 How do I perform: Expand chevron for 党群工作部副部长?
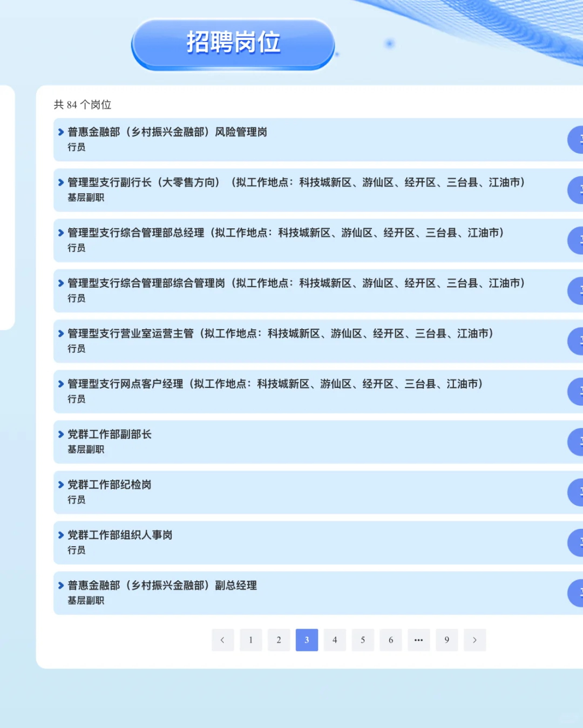click(x=61, y=434)
